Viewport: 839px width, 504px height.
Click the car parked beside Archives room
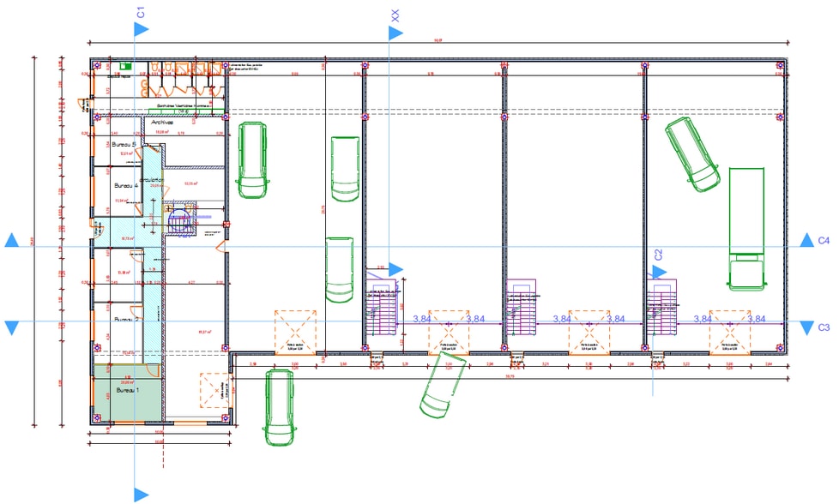pyautogui.click(x=253, y=158)
